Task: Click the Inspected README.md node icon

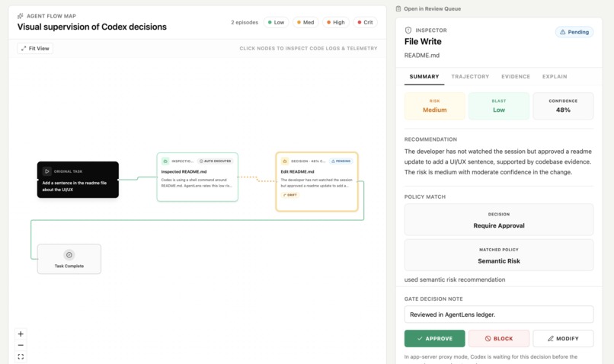Action: (x=165, y=161)
